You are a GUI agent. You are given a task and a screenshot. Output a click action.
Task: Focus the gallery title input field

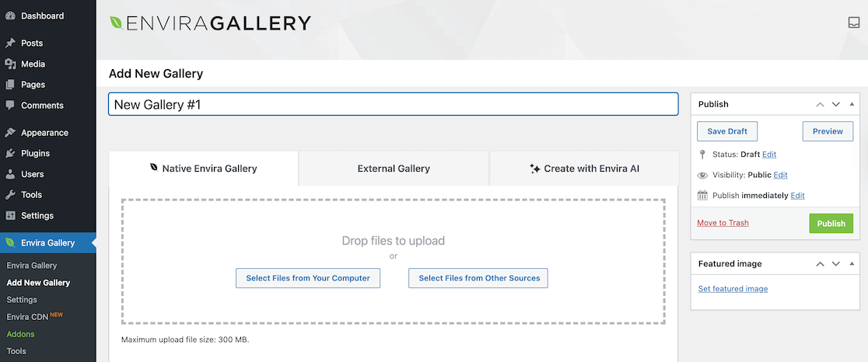(x=393, y=104)
